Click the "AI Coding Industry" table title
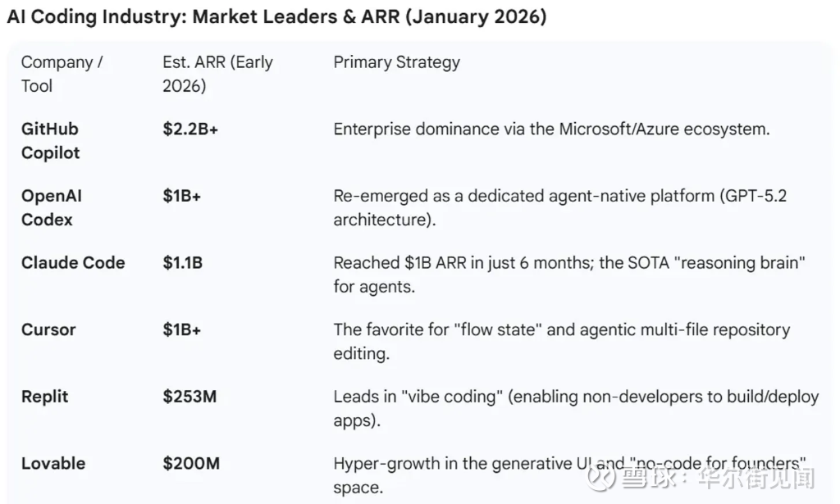The image size is (840, 504). pos(276,17)
